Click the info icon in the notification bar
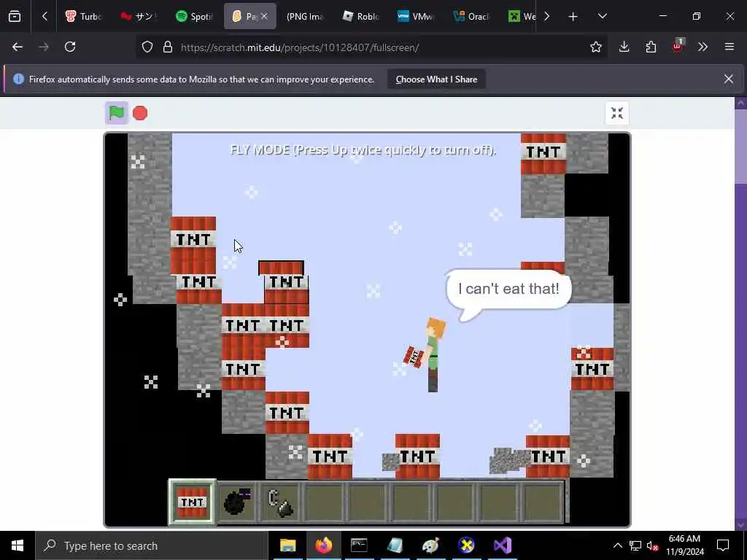Image resolution: width=747 pixels, height=560 pixels. (18, 79)
